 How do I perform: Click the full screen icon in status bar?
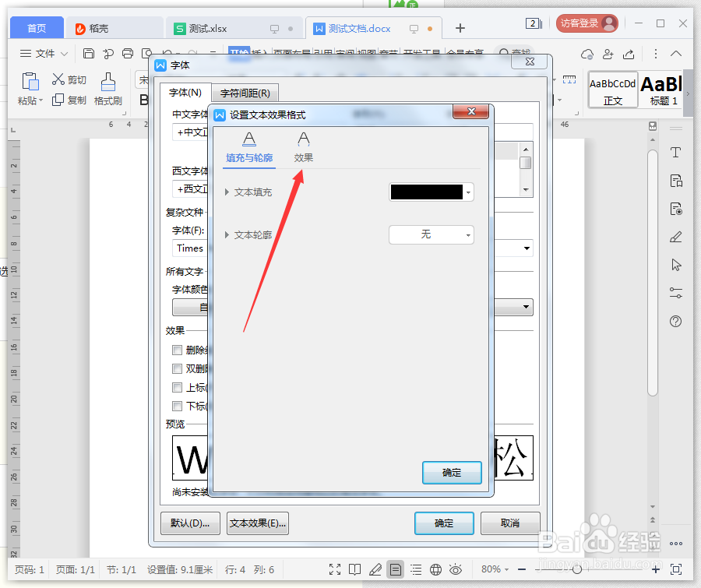click(336, 569)
